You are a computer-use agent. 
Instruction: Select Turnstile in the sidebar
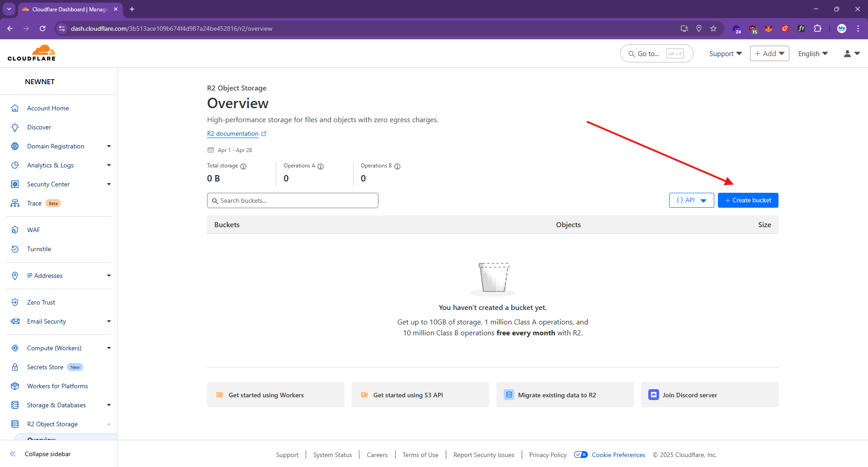[39, 249]
